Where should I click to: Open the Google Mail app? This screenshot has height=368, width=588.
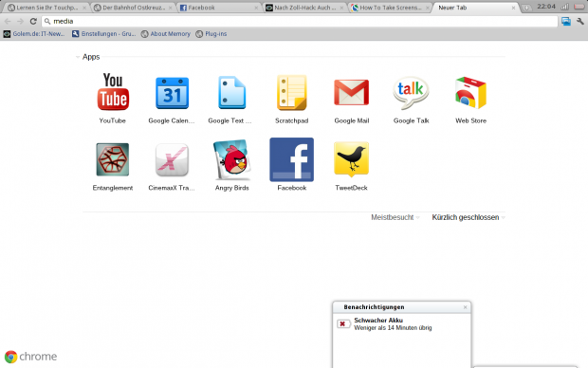351,92
